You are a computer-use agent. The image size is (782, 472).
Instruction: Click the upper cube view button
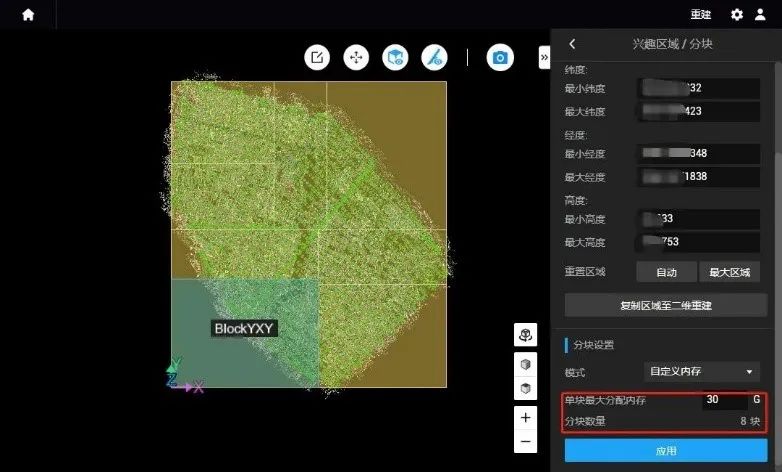coord(526,364)
